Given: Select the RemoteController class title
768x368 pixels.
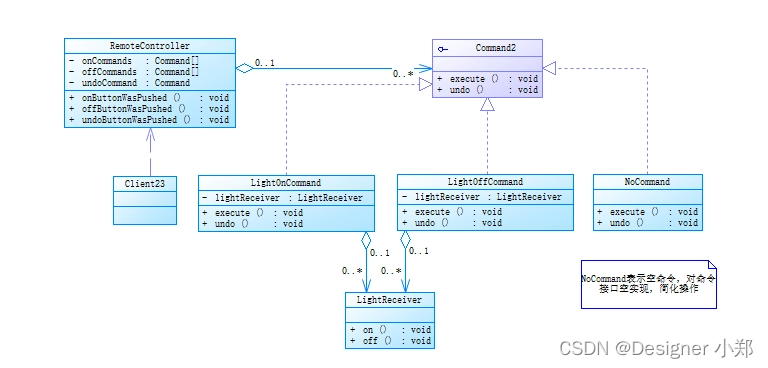Looking at the screenshot, I should coord(150,46).
